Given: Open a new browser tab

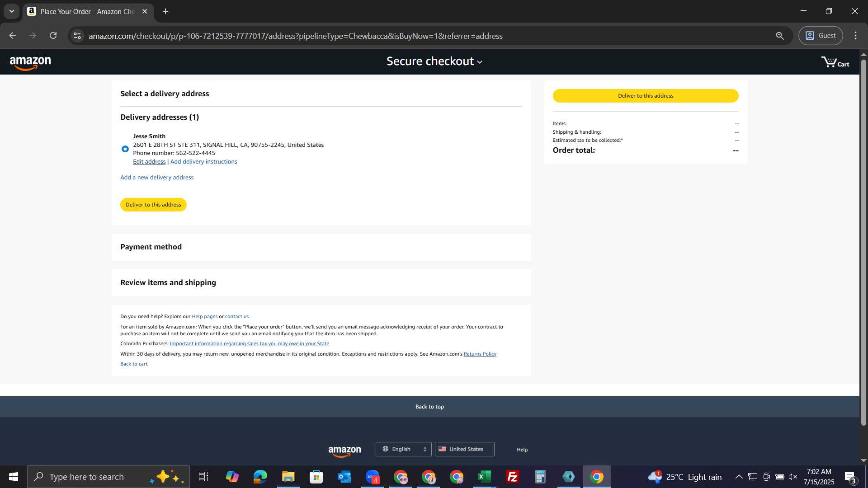Looking at the screenshot, I should pos(165,11).
